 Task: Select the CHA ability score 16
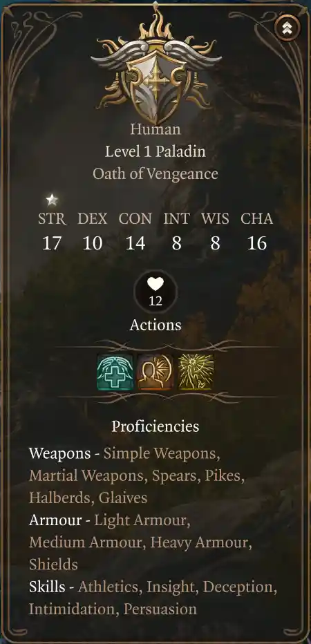click(257, 243)
